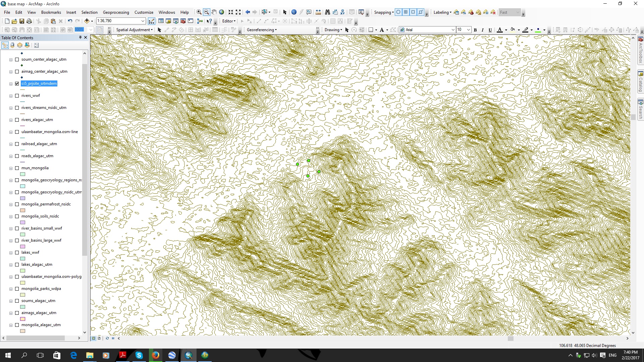Viewport: 644px width, 362px height.
Task: Open the ArcToolbox side tab
Action: point(640,50)
